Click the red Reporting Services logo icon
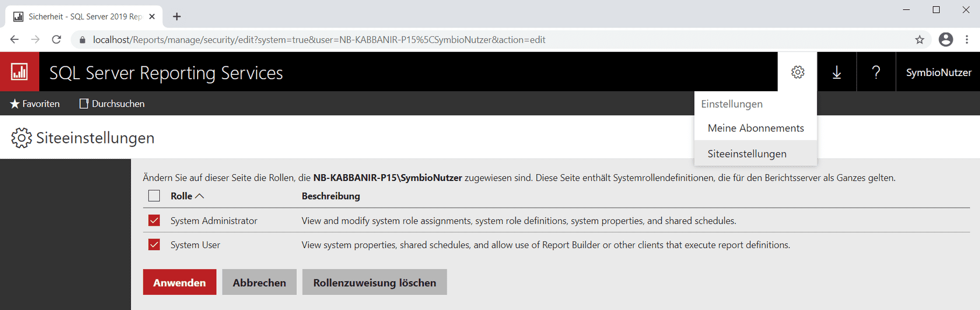Screen dimensions: 980x310 (19, 72)
